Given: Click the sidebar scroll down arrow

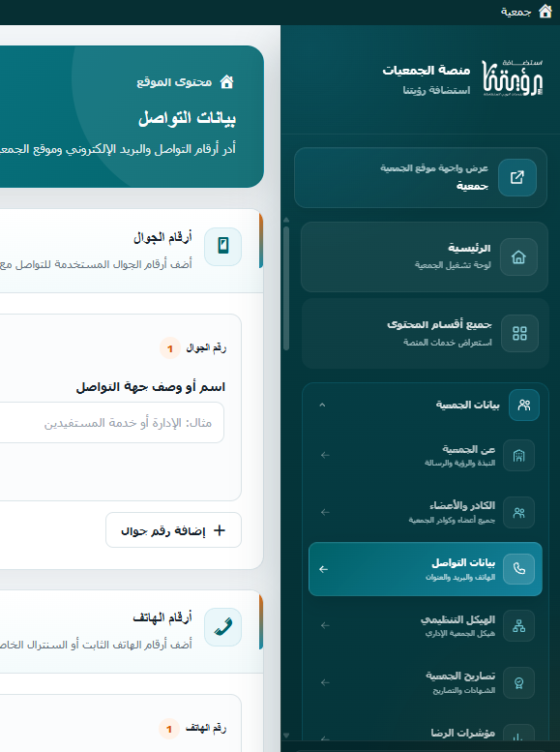Looking at the screenshot, I should tap(286, 736).
